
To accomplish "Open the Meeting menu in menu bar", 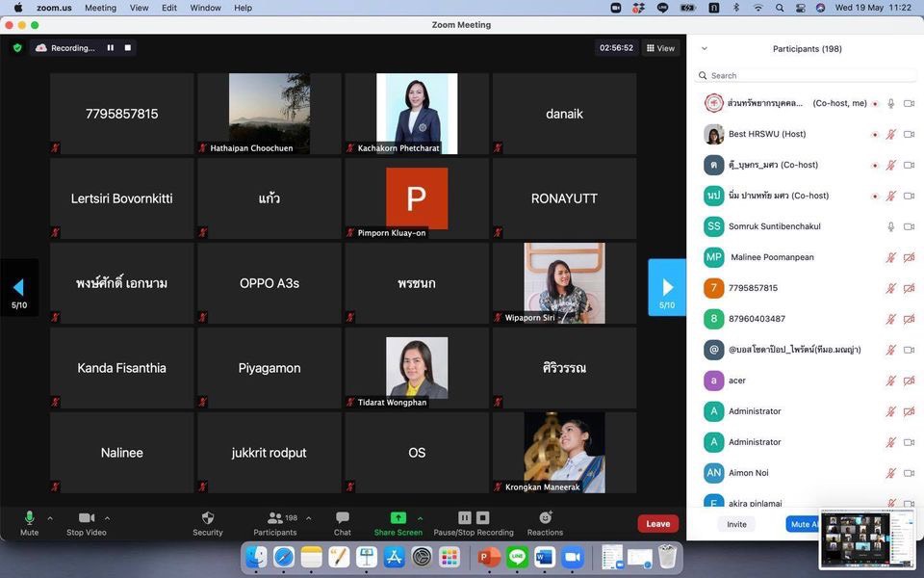I will pyautogui.click(x=100, y=8).
